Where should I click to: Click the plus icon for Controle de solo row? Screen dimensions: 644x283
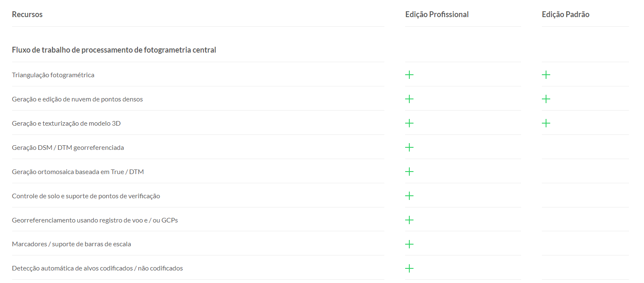click(x=409, y=196)
